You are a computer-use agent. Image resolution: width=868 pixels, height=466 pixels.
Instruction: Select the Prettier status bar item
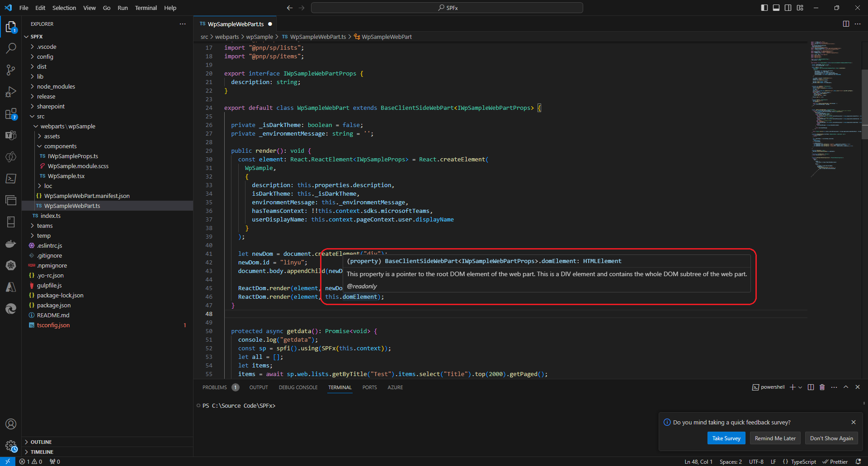(835, 461)
